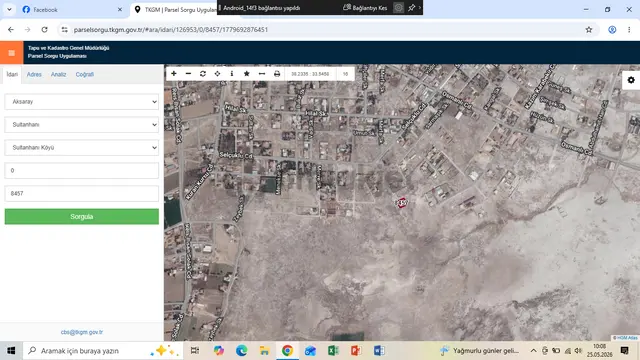This screenshot has width=640, height=360.
Task: Click the star favorites icon in map toolbar
Action: point(247,74)
